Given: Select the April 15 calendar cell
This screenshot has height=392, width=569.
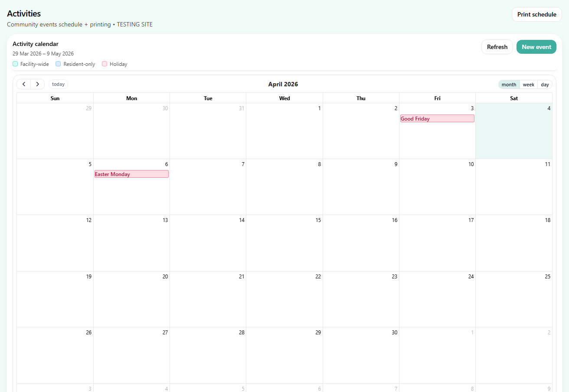Looking at the screenshot, I should click(284, 243).
